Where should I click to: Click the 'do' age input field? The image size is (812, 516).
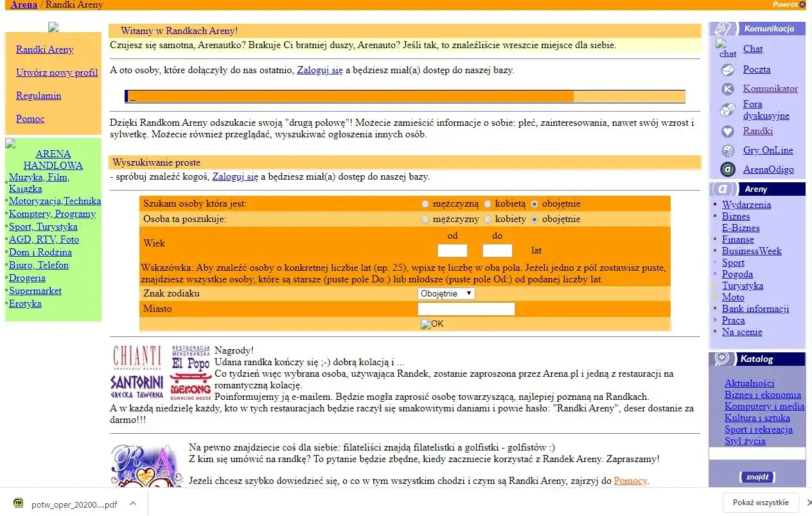point(497,250)
